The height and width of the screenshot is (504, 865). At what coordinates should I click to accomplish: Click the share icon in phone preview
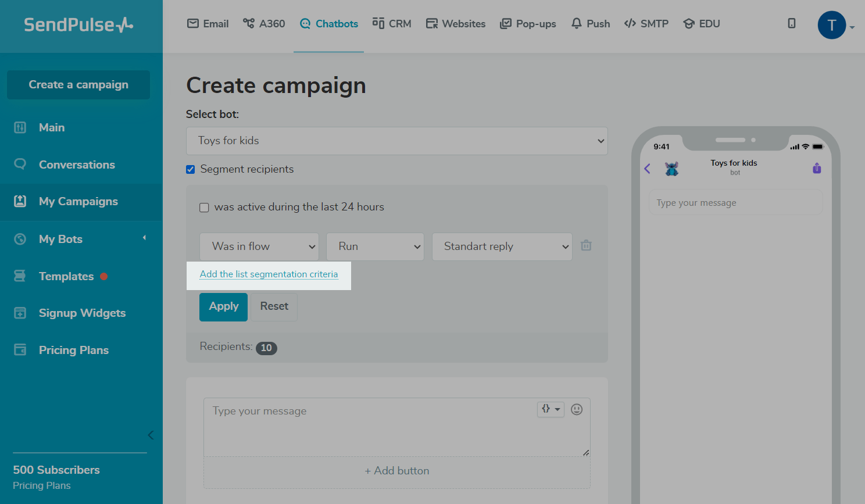click(817, 169)
